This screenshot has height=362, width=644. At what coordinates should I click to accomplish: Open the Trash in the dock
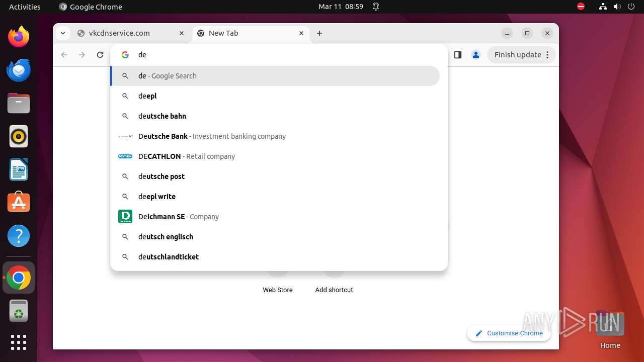point(19,311)
